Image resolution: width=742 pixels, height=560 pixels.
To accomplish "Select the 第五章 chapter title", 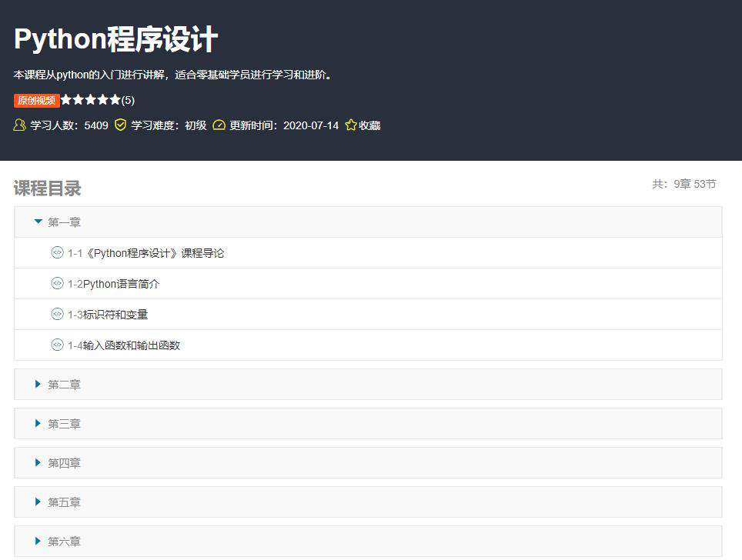I will point(64,502).
